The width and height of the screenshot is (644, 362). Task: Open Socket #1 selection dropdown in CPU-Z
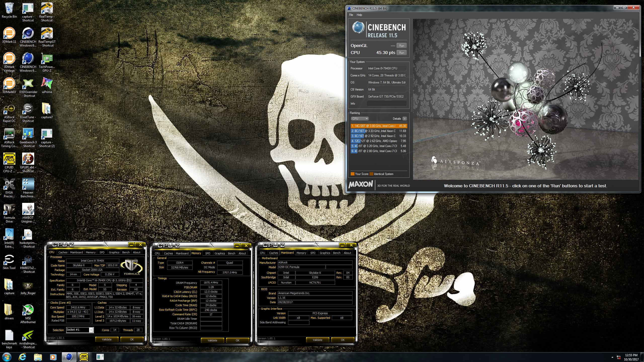coord(80,330)
